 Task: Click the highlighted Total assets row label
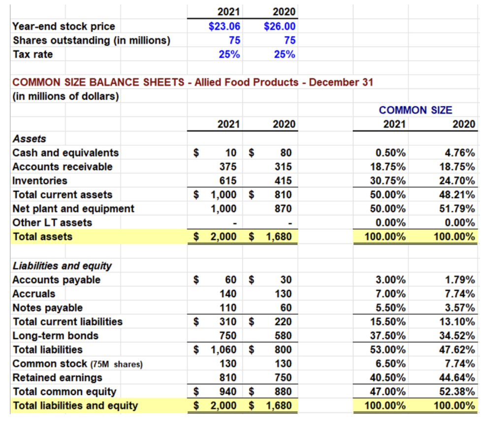(x=35, y=236)
